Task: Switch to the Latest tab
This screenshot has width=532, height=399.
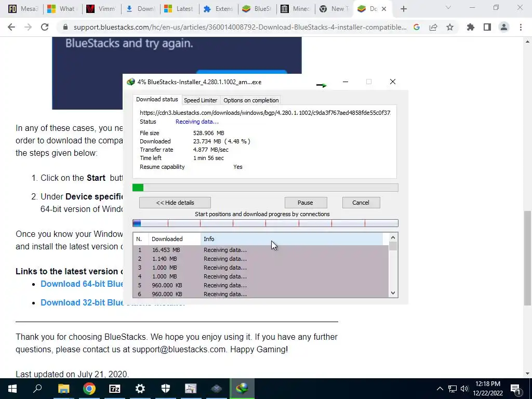Action: (x=179, y=9)
